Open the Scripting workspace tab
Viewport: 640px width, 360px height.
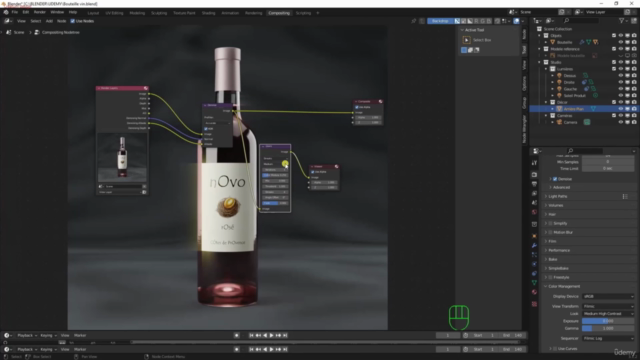[303, 13]
